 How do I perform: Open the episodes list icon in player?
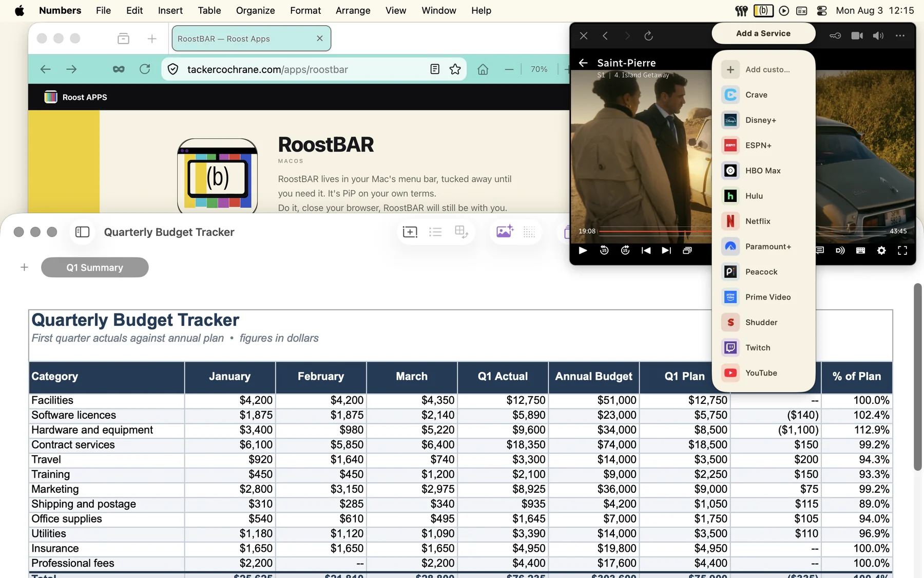point(687,250)
